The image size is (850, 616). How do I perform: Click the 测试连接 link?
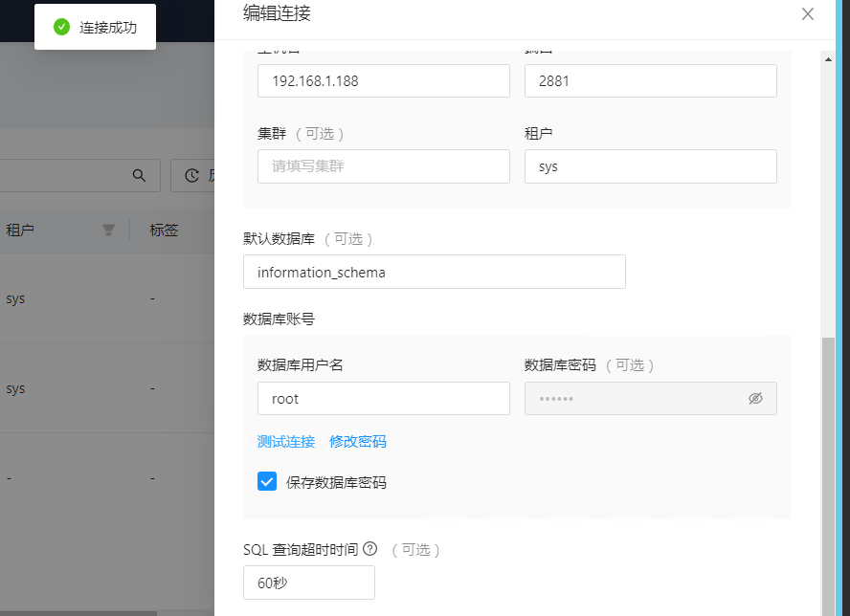(x=286, y=441)
